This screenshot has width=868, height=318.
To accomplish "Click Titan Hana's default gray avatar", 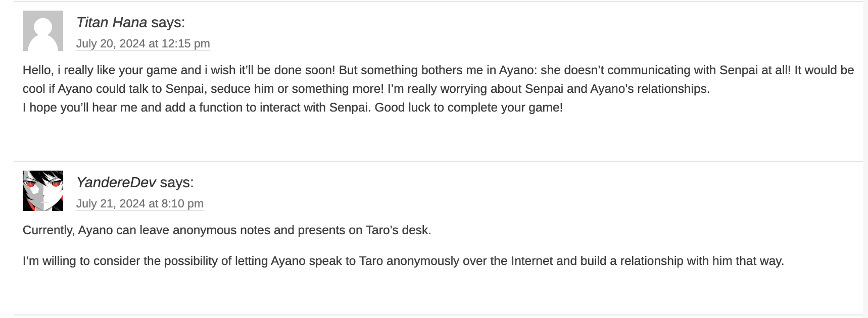I will pos(43,31).
